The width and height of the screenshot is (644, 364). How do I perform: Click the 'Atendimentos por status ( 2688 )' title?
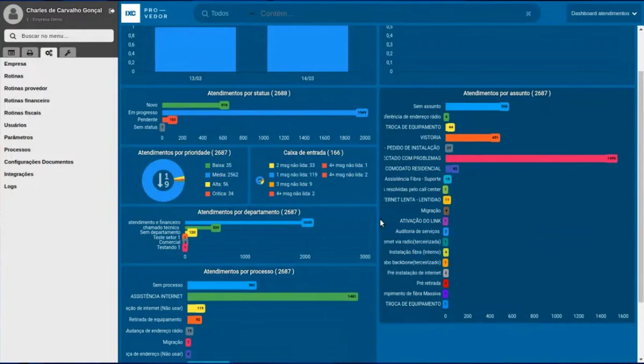click(x=249, y=93)
